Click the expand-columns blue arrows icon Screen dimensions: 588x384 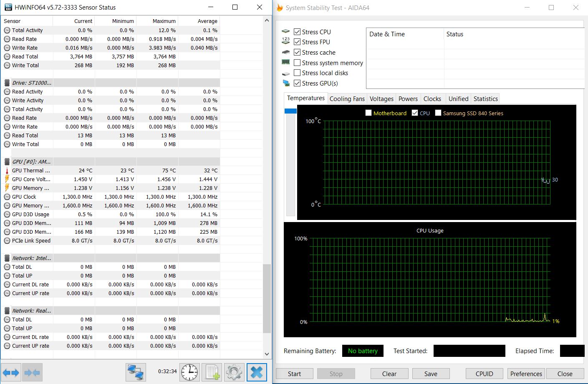11,372
